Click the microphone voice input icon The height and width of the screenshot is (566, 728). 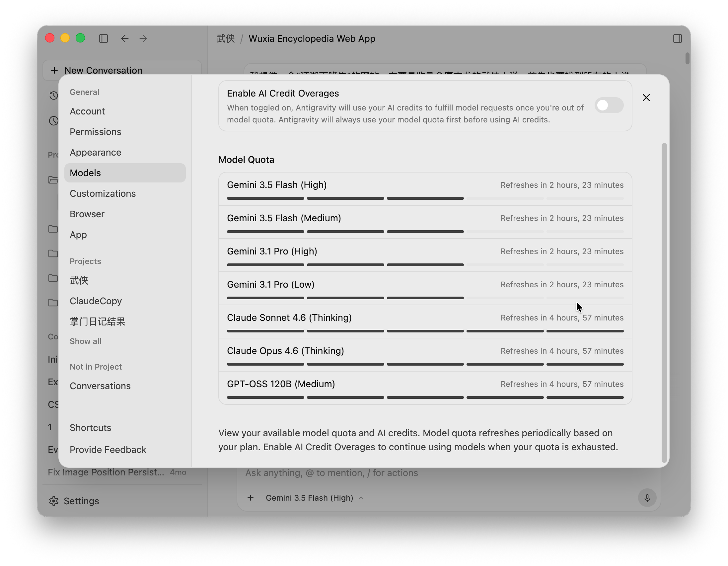tap(647, 498)
